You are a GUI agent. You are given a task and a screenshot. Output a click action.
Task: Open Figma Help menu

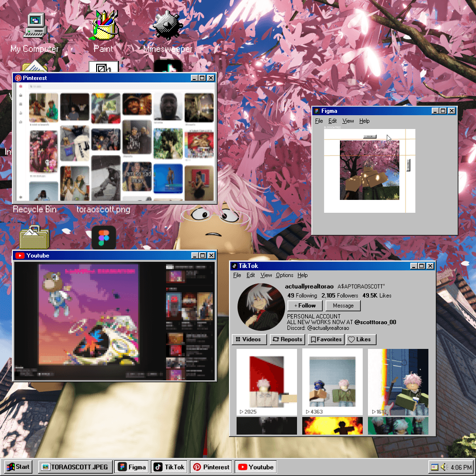(365, 121)
